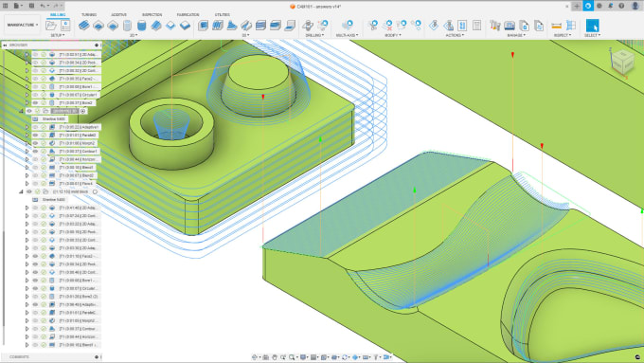Click the Pan hand icon in navigation bar
Screen dimensions: 644x363
point(275,357)
